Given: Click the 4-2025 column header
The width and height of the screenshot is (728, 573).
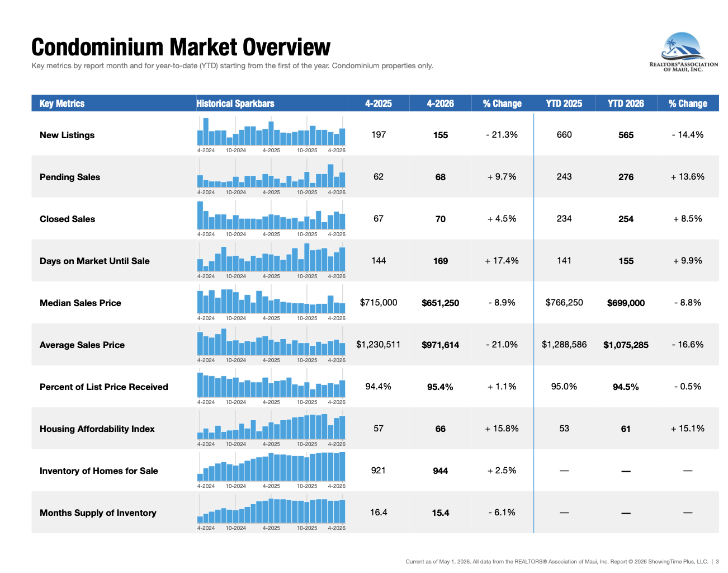Looking at the screenshot, I should (x=379, y=104).
